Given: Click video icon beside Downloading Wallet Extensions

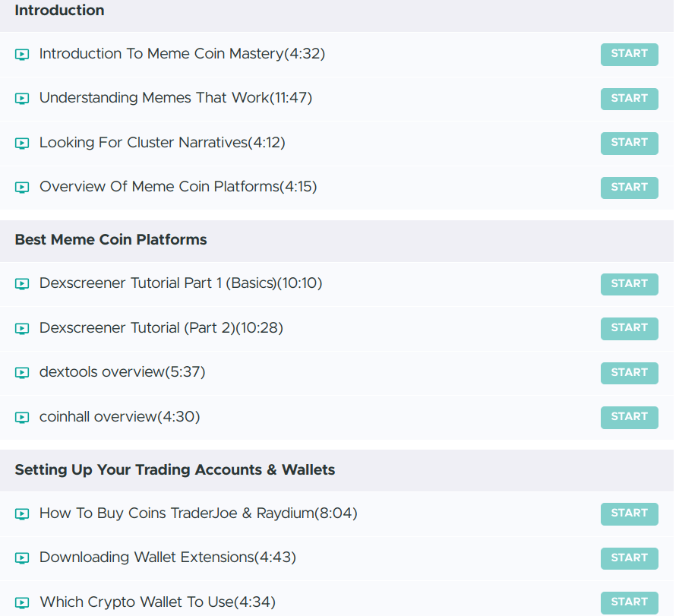Looking at the screenshot, I should click(x=22, y=558).
